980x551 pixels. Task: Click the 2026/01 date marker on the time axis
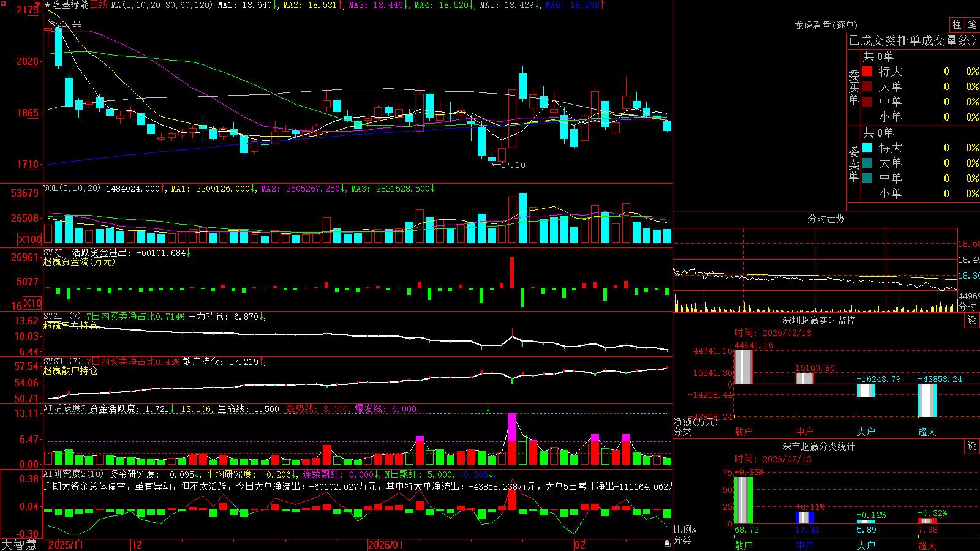click(x=386, y=545)
